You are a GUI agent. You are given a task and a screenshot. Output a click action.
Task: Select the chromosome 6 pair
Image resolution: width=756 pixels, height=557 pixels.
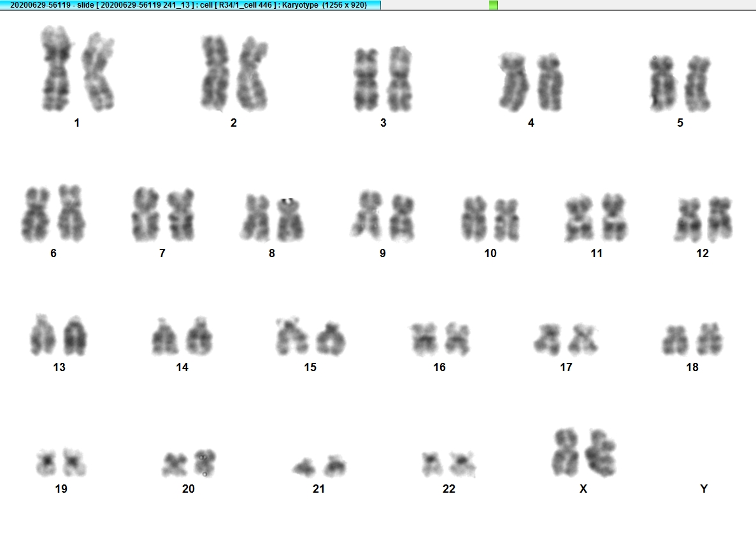click(53, 213)
